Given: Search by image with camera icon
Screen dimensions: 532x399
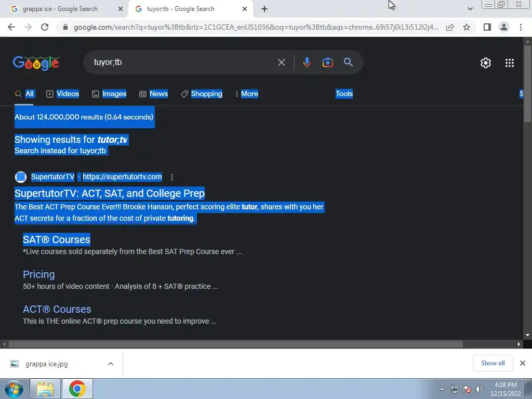Looking at the screenshot, I should pyautogui.click(x=327, y=62).
